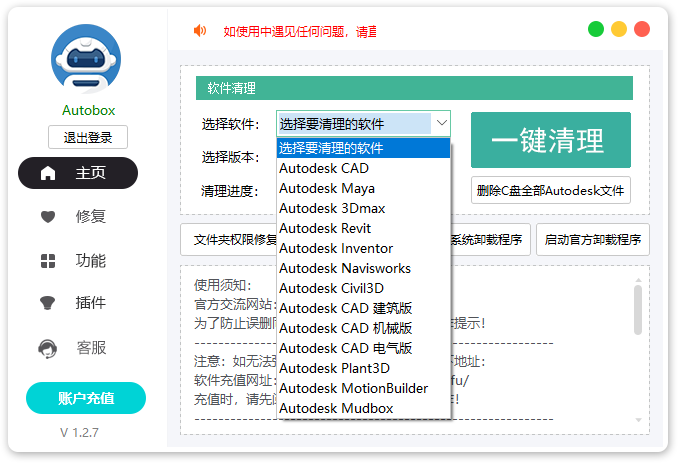Click the red speaker announcement icon
Screen dimensions: 678x463
pos(200,31)
